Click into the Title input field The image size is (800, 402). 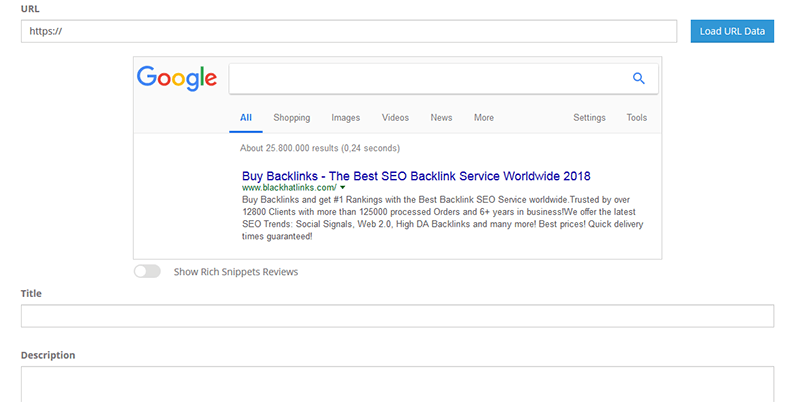tap(397, 316)
